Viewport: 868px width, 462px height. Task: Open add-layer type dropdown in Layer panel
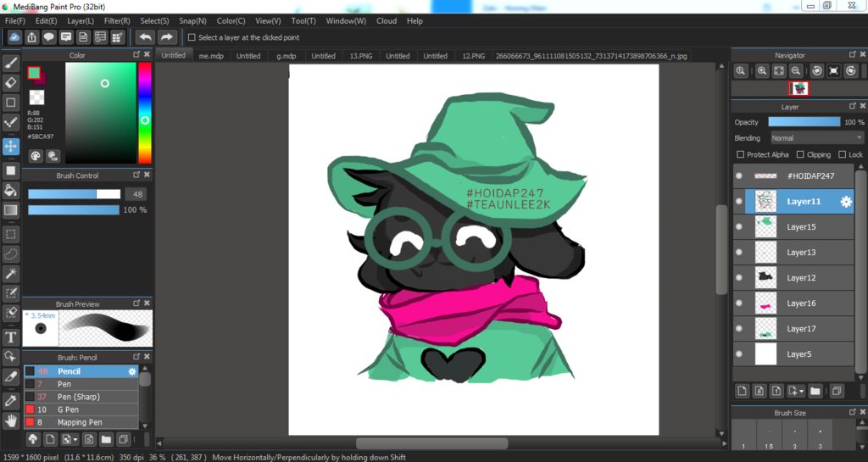pyautogui.click(x=795, y=391)
